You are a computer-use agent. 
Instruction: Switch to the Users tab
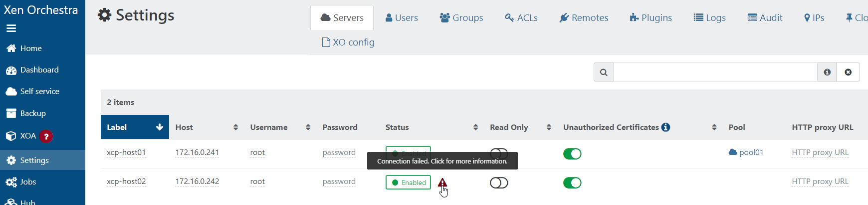click(402, 18)
